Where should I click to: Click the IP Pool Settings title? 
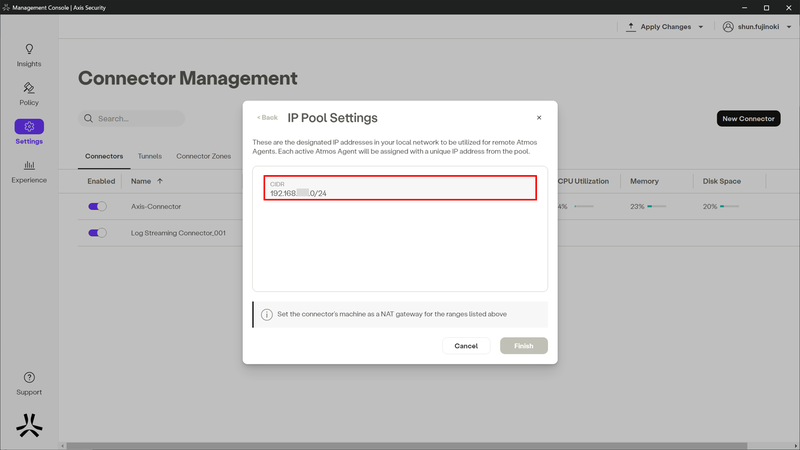tap(332, 118)
